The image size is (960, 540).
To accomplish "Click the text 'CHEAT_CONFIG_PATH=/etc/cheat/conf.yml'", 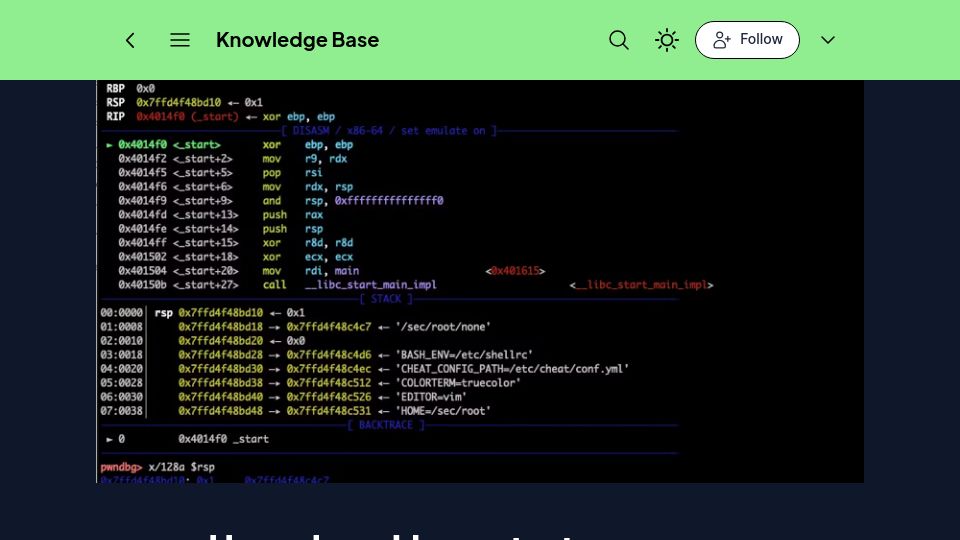I will point(512,369).
